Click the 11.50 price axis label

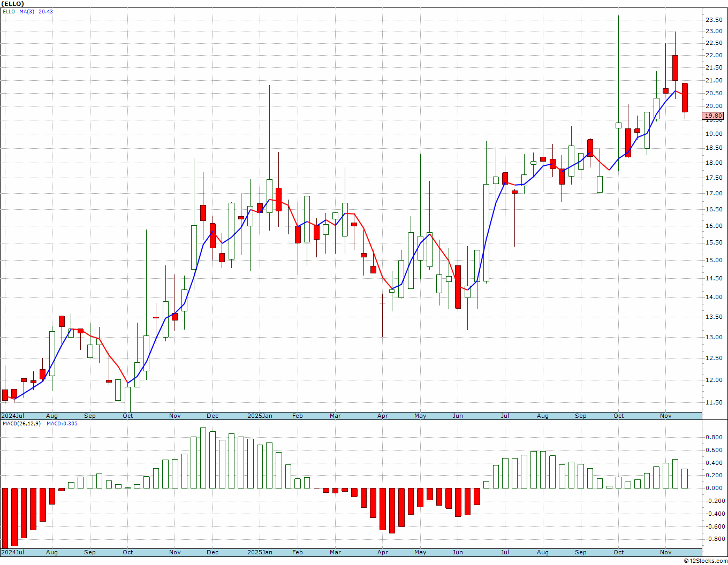[x=714, y=403]
